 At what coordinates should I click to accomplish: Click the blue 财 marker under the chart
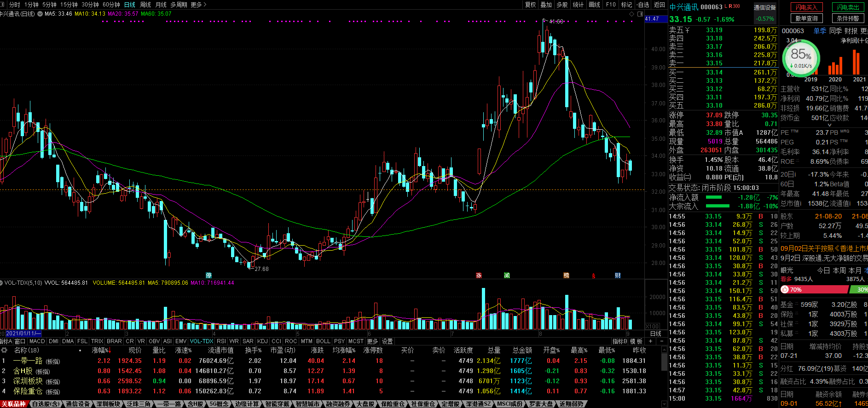[x=618, y=276]
